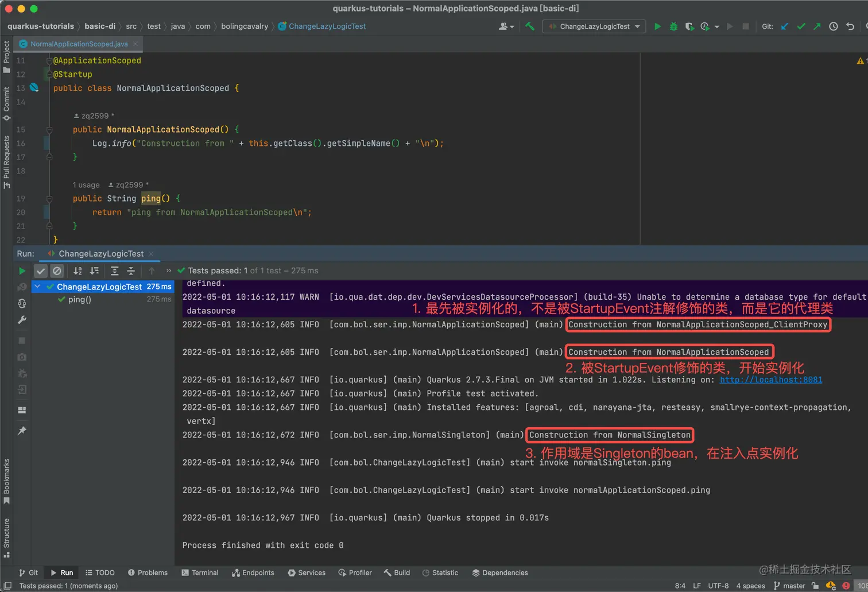Screen dimensions: 868x592
Task: Toggle Show Passed tests checkmark button
Action: coord(40,271)
